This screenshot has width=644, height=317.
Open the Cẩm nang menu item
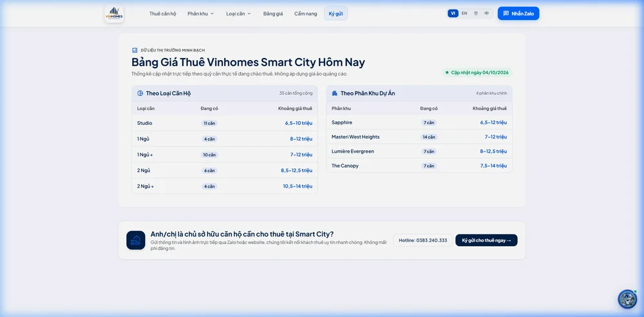click(305, 14)
